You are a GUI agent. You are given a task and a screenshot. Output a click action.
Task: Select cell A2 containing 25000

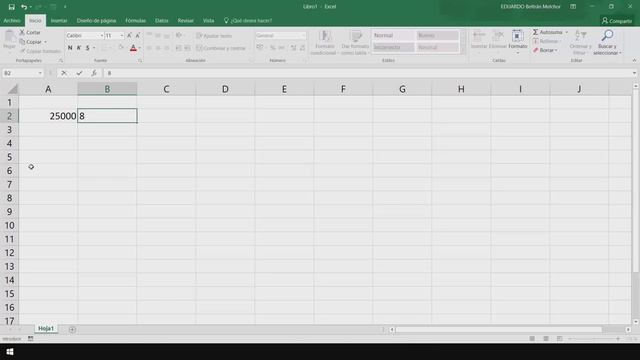[x=48, y=116]
